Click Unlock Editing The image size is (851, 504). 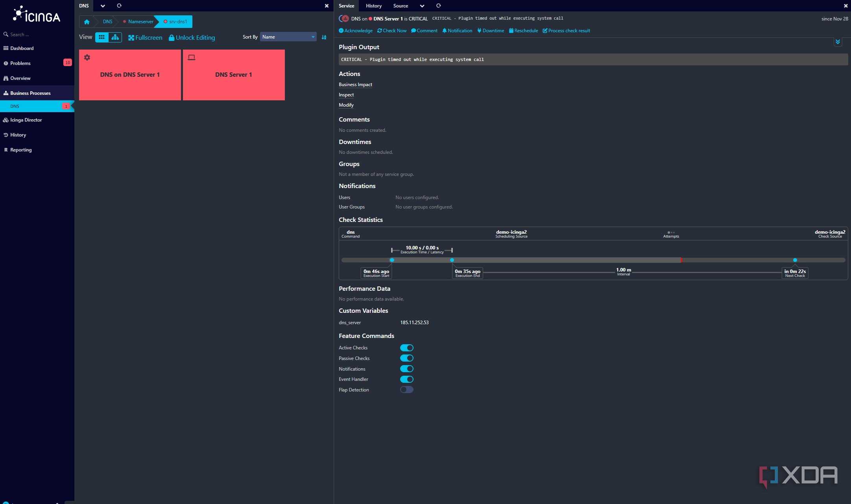(192, 37)
